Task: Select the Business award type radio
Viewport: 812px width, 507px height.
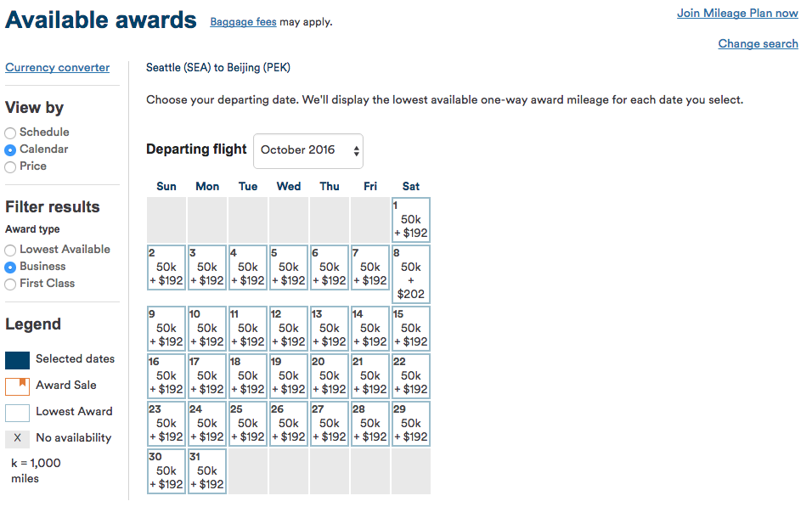Action: coord(10,268)
